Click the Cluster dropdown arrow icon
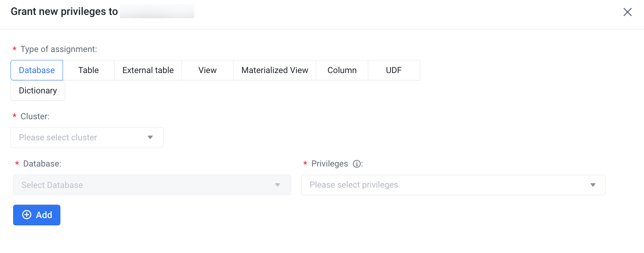644x253 pixels. [150, 137]
